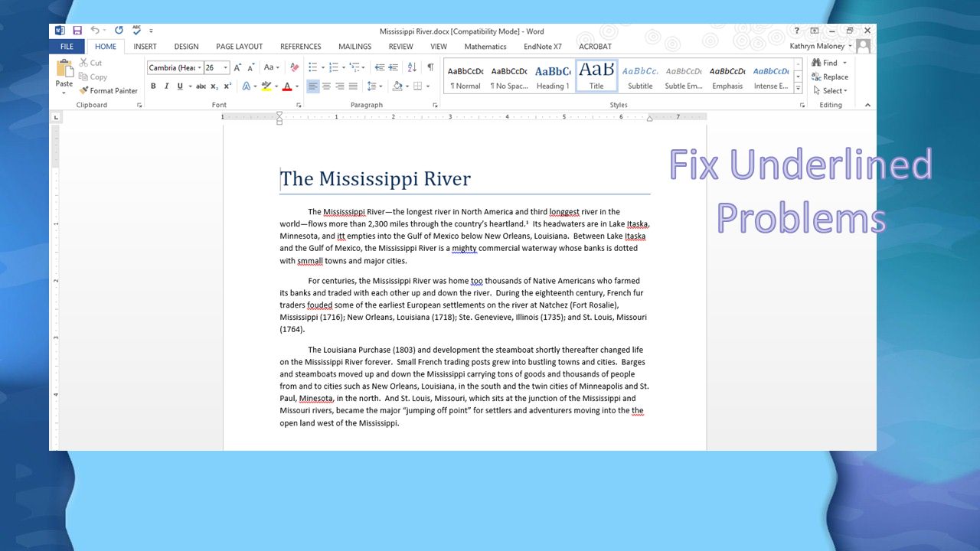
Task: Open Customize Quick Access Toolbar dropdown
Action: coord(152,31)
